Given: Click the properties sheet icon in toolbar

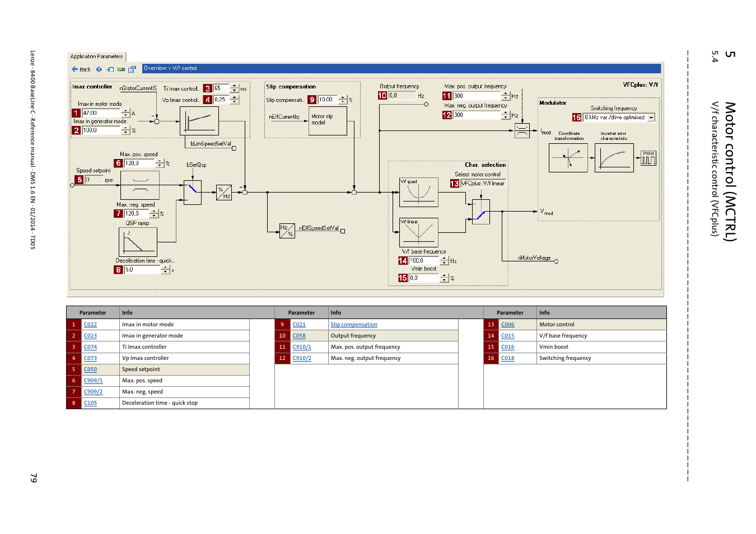Looking at the screenshot, I should [132, 69].
